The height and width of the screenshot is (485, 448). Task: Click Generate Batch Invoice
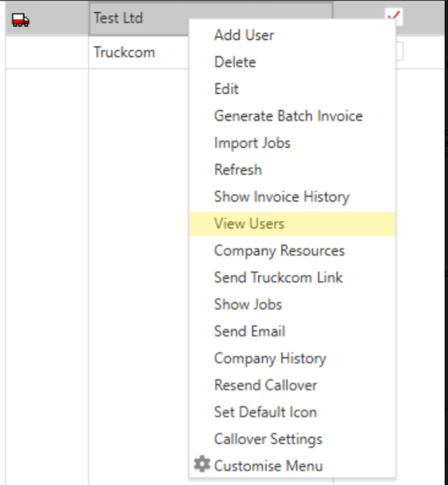click(288, 116)
